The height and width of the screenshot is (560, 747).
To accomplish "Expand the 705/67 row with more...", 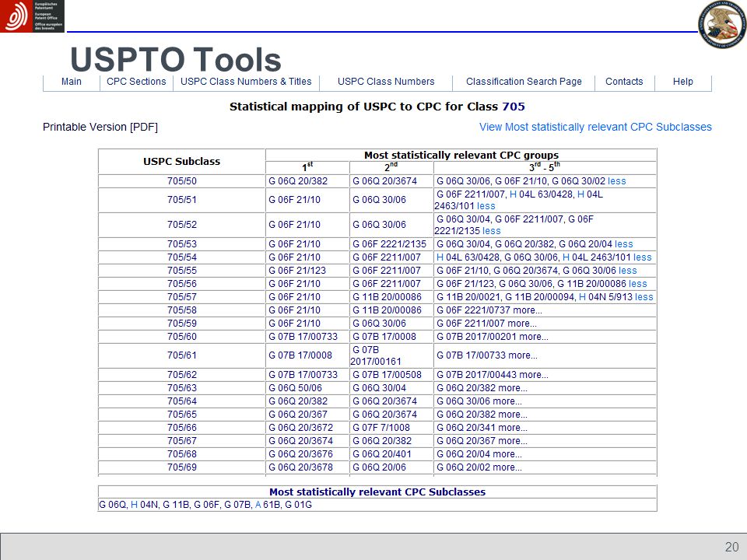I will pyautogui.click(x=513, y=441).
